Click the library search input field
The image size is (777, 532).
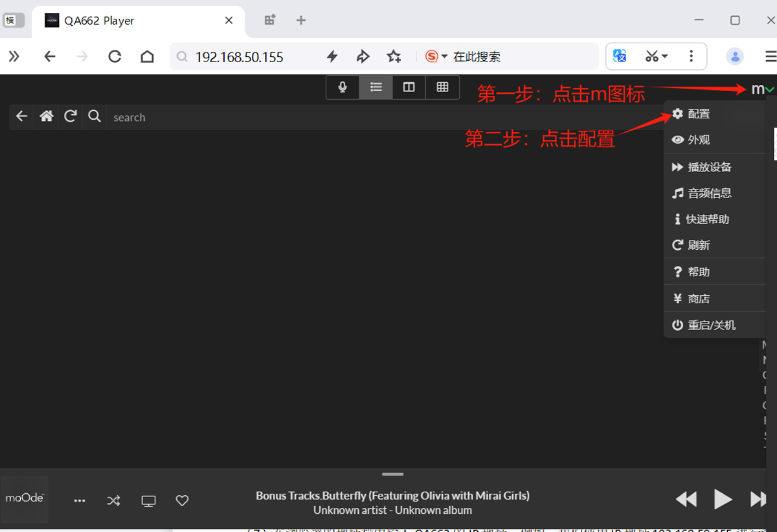(382, 117)
